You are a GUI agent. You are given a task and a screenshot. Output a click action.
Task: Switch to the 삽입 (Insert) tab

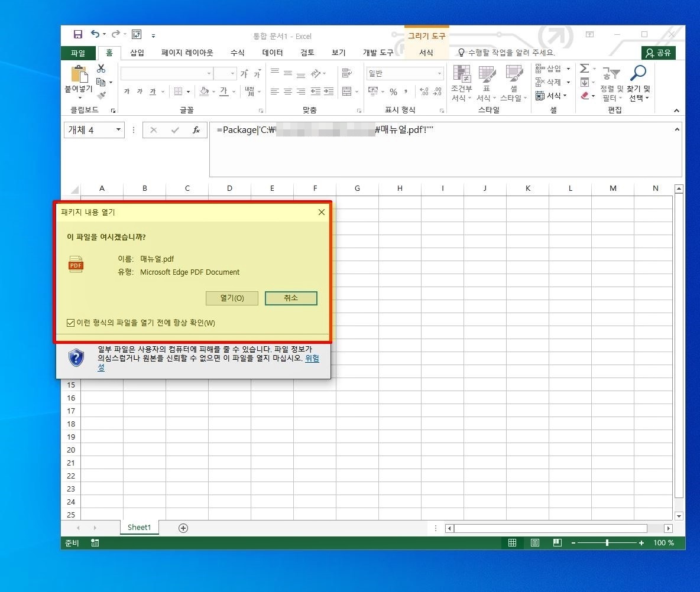click(137, 53)
